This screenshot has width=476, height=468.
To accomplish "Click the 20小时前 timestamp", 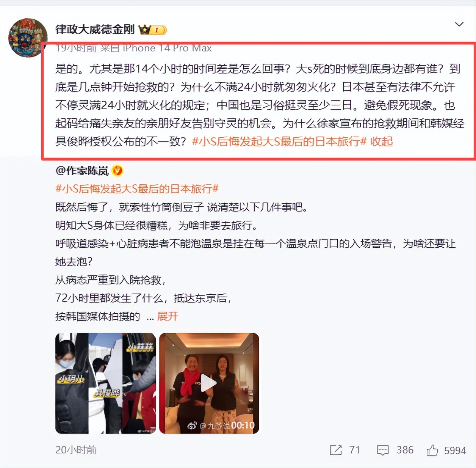I will pyautogui.click(x=76, y=450).
